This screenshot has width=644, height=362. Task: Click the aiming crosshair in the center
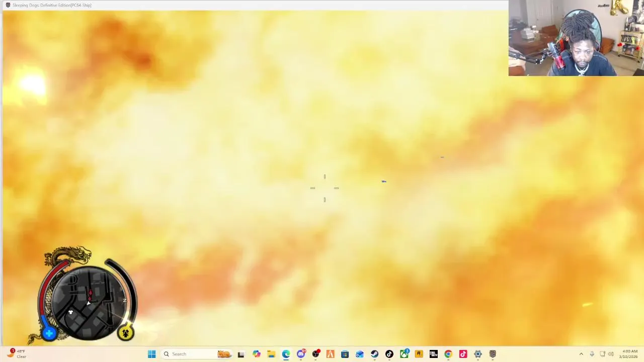point(325,188)
